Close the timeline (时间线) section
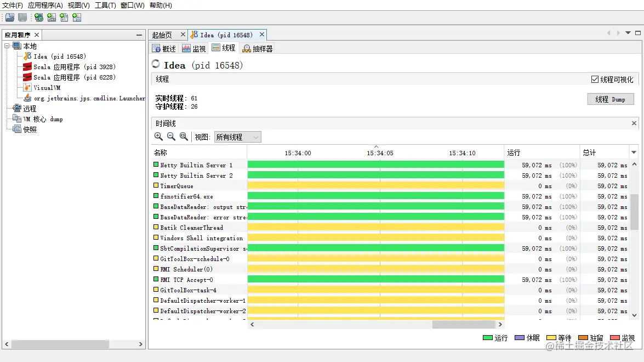Viewport: 644px width, 362px height. [x=634, y=123]
